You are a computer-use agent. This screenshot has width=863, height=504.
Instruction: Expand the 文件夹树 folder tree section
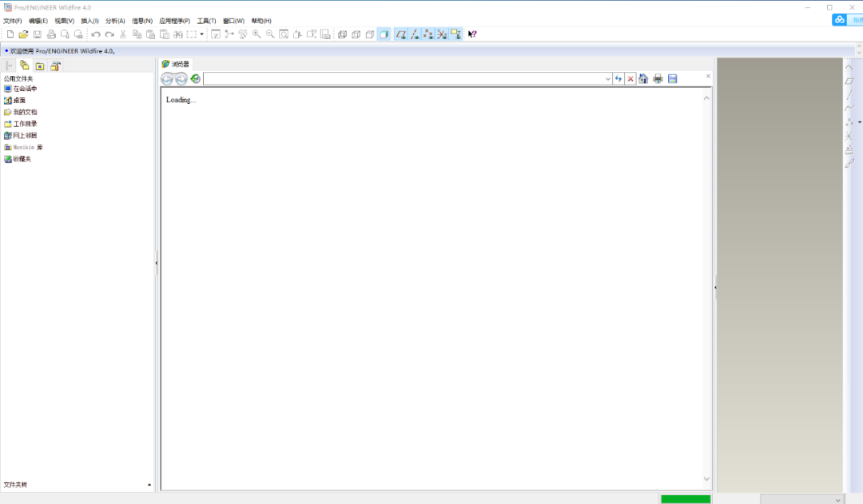tap(149, 485)
